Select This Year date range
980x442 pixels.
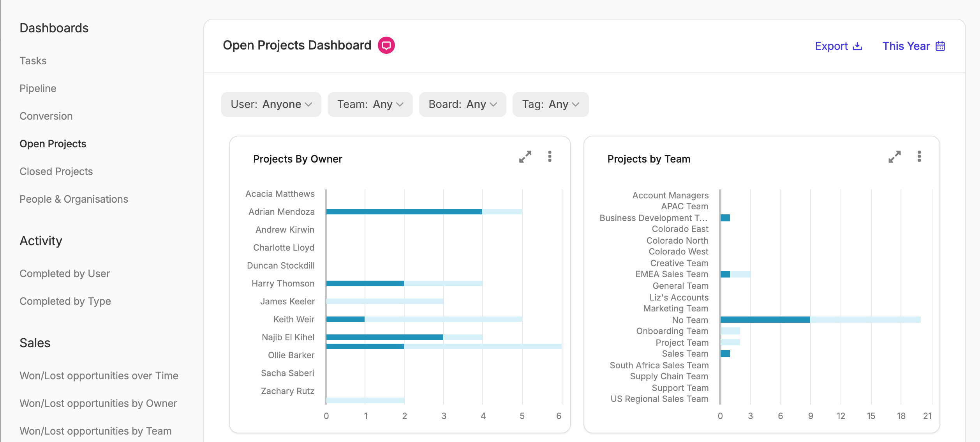click(x=906, y=46)
